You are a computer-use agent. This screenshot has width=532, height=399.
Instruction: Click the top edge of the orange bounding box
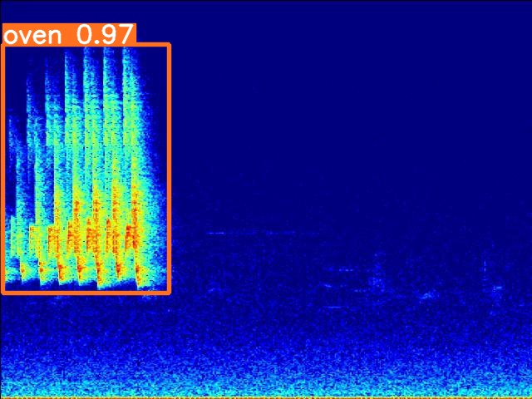[86, 45]
